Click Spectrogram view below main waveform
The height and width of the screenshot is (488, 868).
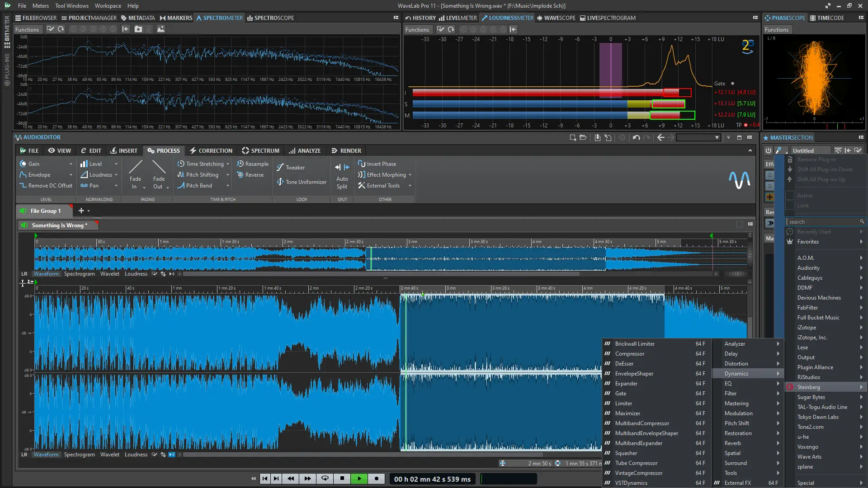point(79,455)
